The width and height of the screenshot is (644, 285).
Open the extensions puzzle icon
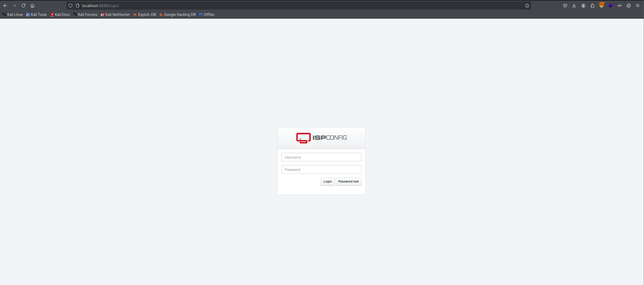[592, 6]
